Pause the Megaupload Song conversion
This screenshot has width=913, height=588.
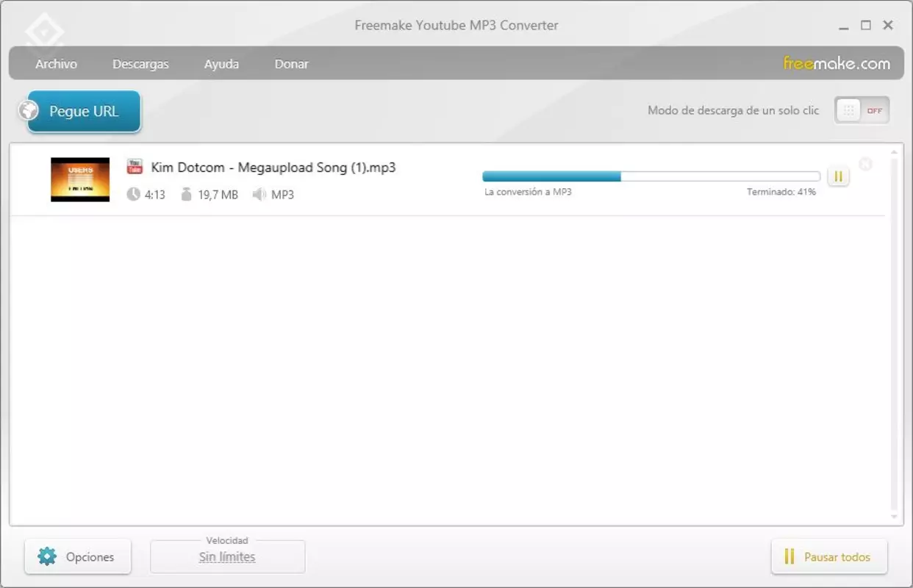(x=838, y=176)
